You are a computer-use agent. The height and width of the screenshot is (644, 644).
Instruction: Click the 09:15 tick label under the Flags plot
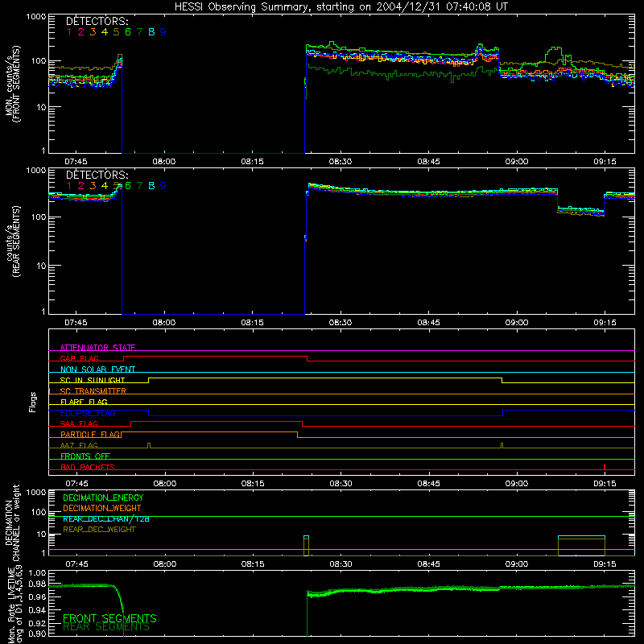[605, 484]
